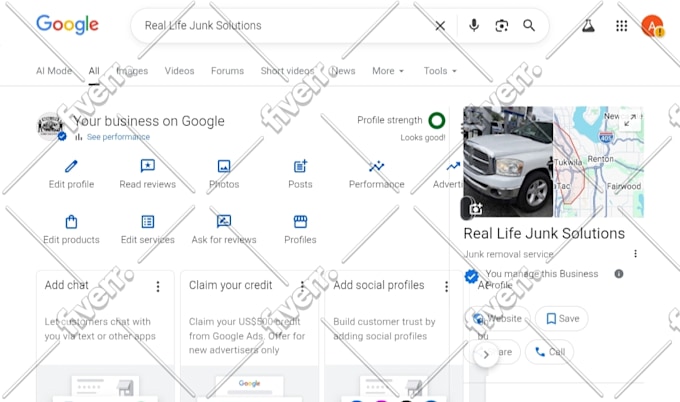Switch to the Forums tab
Viewport: 680px width, 402px height.
pyautogui.click(x=227, y=71)
